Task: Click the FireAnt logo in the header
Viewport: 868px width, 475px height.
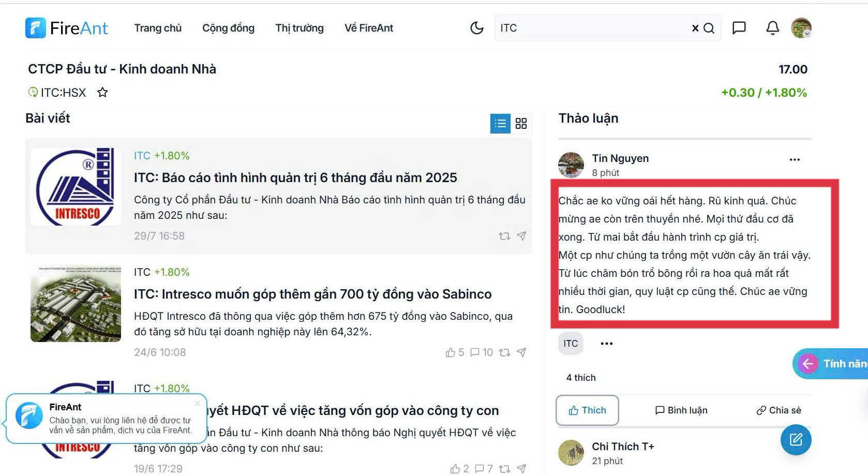Action: coord(67,28)
